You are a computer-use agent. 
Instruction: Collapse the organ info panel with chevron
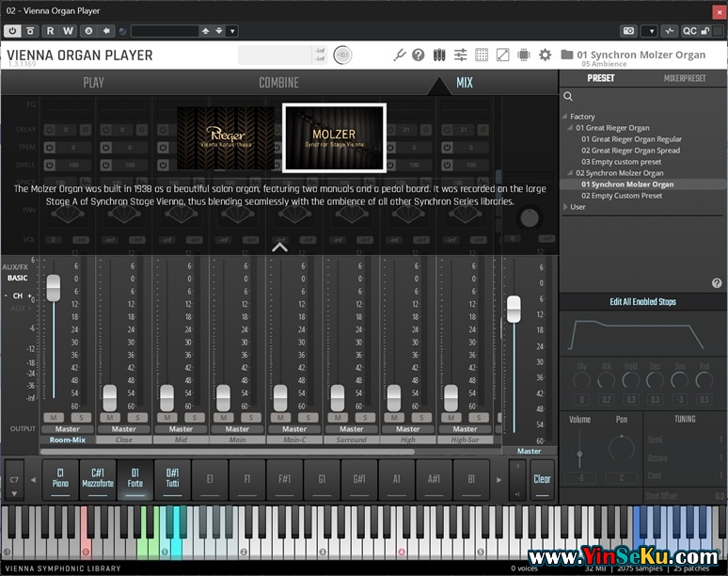click(x=279, y=247)
